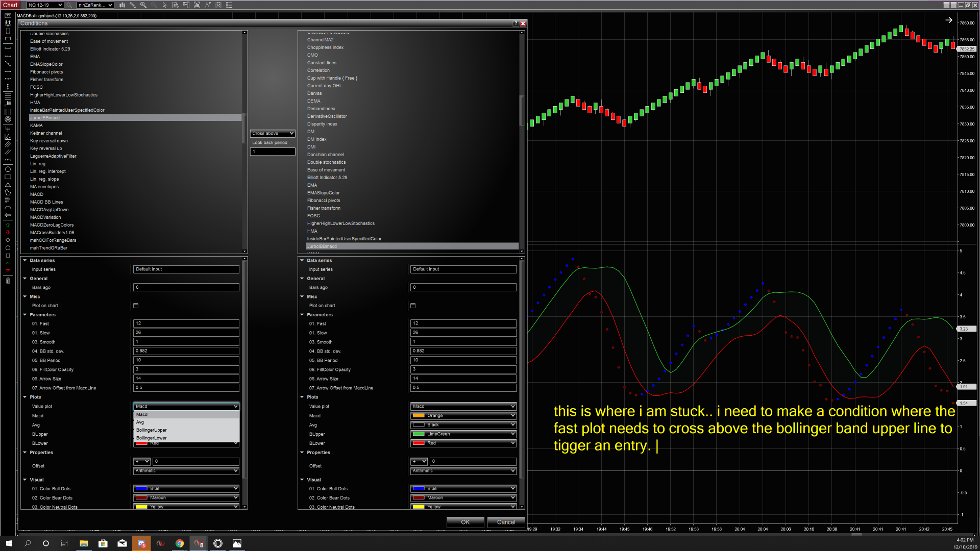Click right Macd Orange color swatch
This screenshot has height=551, width=980.
419,416
